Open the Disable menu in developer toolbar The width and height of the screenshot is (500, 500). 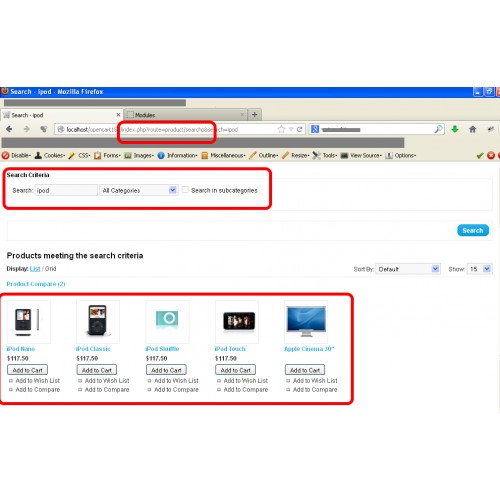click(x=16, y=155)
